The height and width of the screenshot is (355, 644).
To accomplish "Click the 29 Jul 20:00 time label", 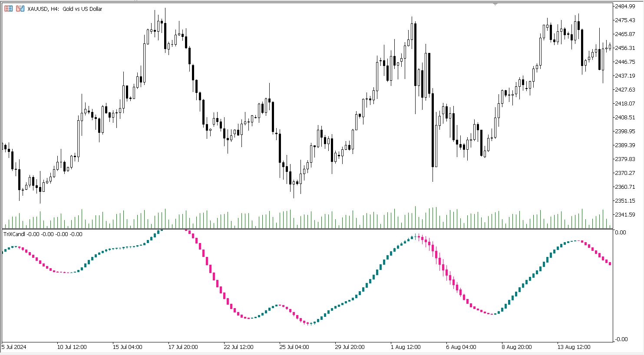I will coord(350,347).
